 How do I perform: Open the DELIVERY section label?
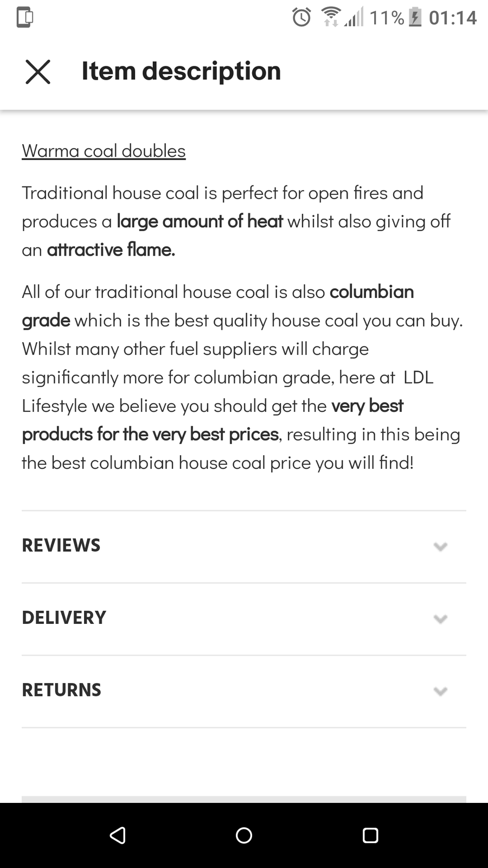pos(64,617)
